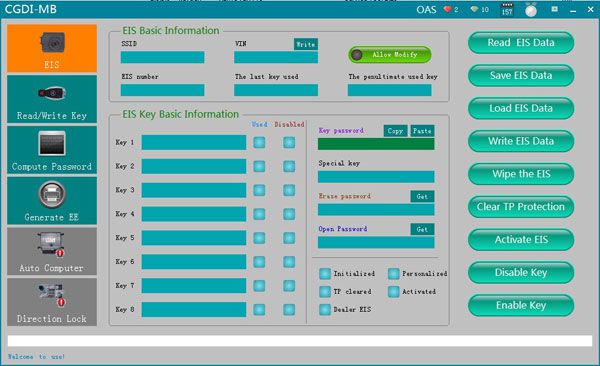Tick the Initialized checkbox
Viewport: 600px width, 366px height.
click(x=325, y=274)
